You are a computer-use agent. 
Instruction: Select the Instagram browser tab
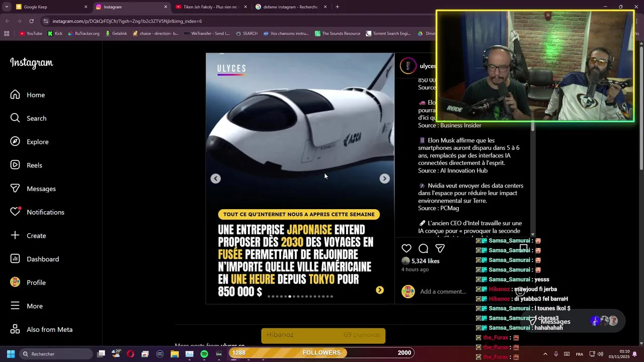(132, 7)
